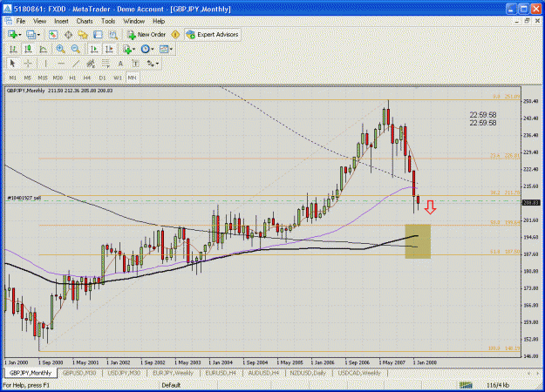
Task: Switch timeframe to H1
Action: pos(72,78)
